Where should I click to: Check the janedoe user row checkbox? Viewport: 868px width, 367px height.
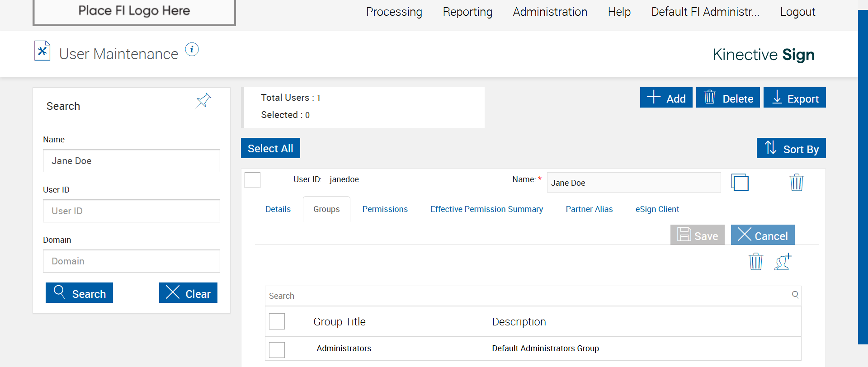point(252,180)
